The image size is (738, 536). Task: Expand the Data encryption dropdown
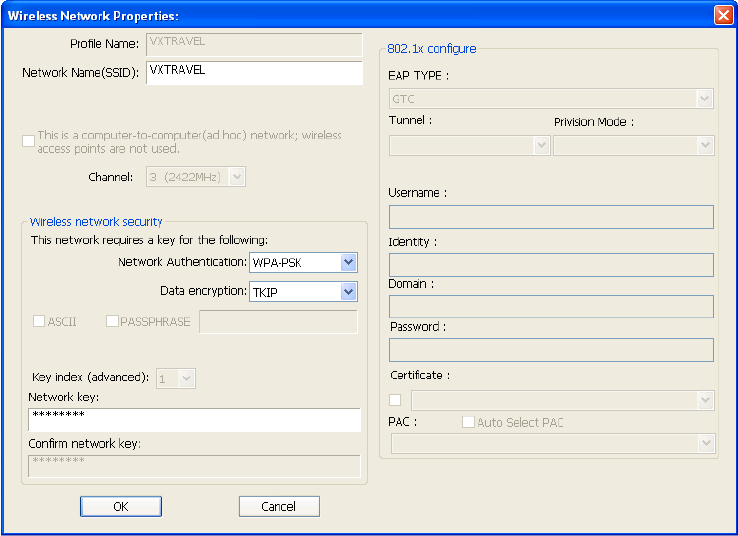tap(348, 292)
